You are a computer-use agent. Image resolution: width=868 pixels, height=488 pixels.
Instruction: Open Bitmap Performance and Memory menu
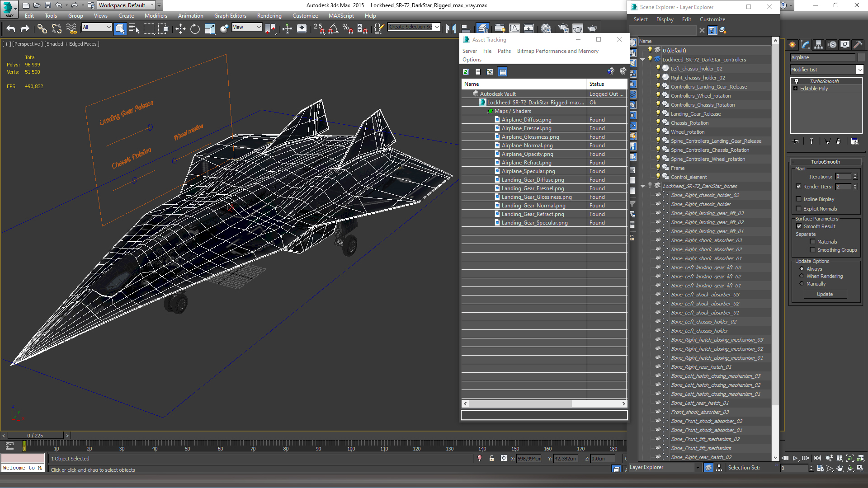[557, 51]
